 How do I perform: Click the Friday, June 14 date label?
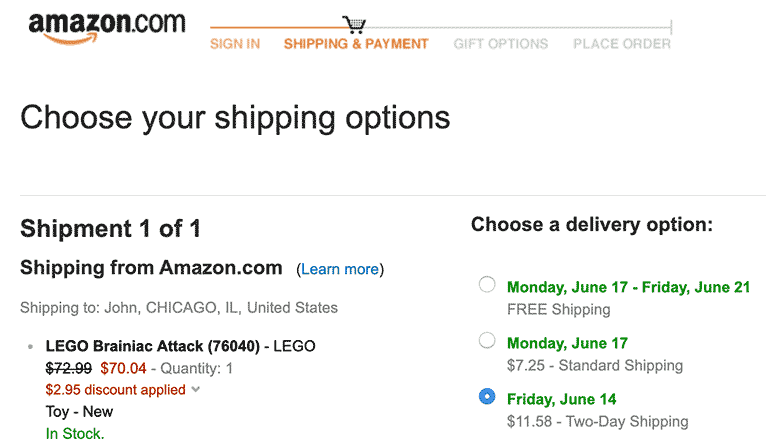pyautogui.click(x=561, y=399)
